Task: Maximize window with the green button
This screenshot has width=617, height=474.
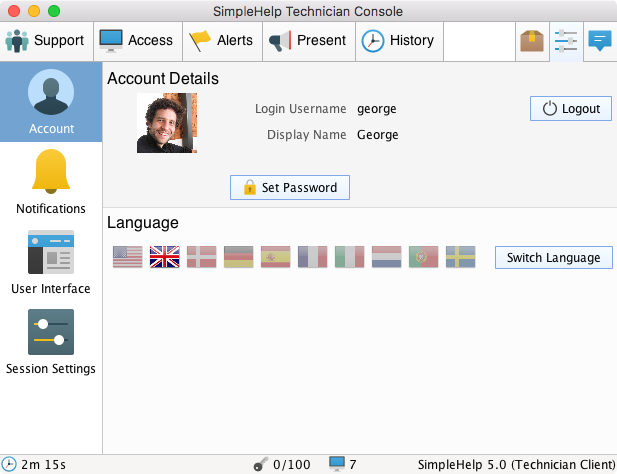Action: coord(54,11)
